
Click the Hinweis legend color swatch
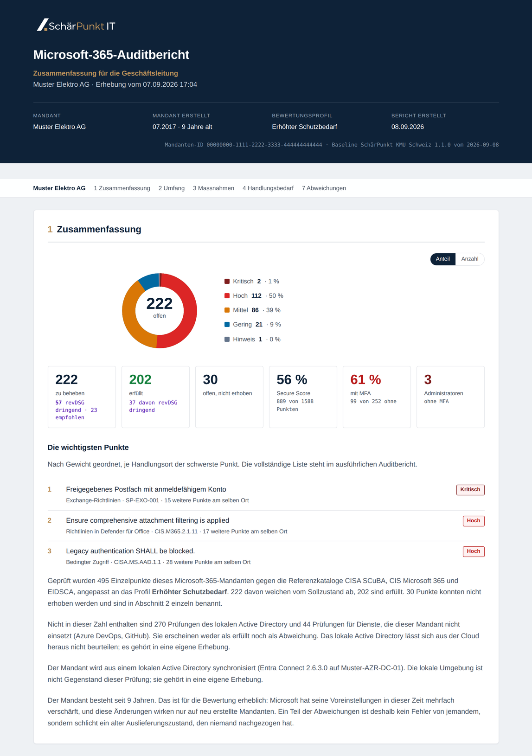tap(227, 340)
